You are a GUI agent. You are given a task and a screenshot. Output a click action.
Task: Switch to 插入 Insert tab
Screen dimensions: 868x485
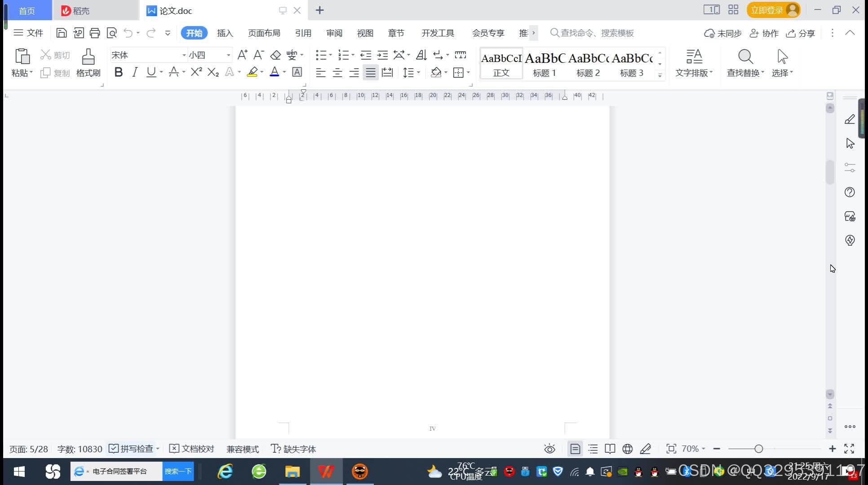click(x=225, y=33)
